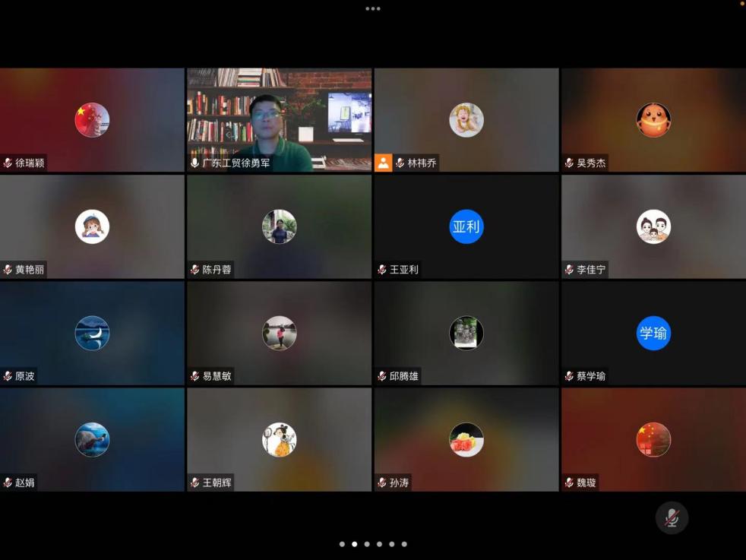Jump to the last page indicator dot

tap(404, 544)
